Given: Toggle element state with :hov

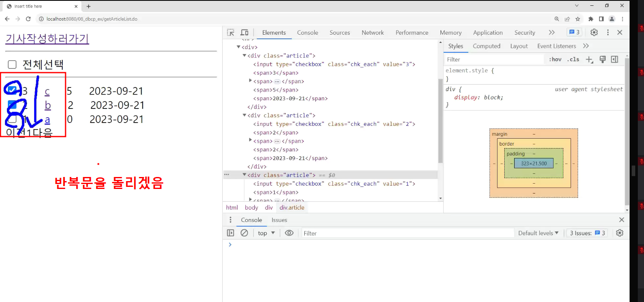Looking at the screenshot, I should coord(555,59).
